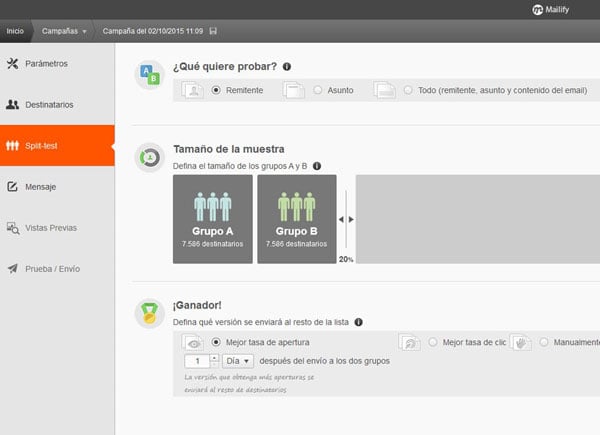The width and height of the screenshot is (600, 435).
Task: Open info tooltip for group size definition
Action: pos(317,166)
